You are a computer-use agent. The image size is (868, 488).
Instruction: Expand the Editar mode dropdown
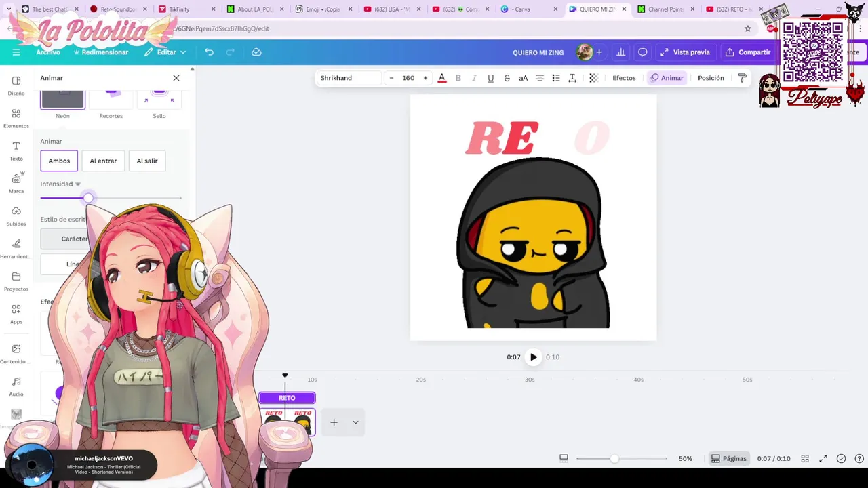point(165,52)
